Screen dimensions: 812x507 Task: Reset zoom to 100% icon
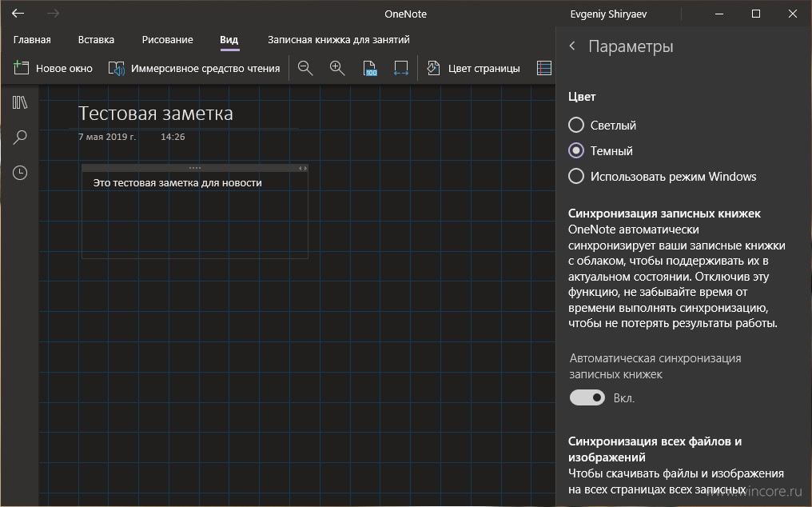(x=370, y=69)
